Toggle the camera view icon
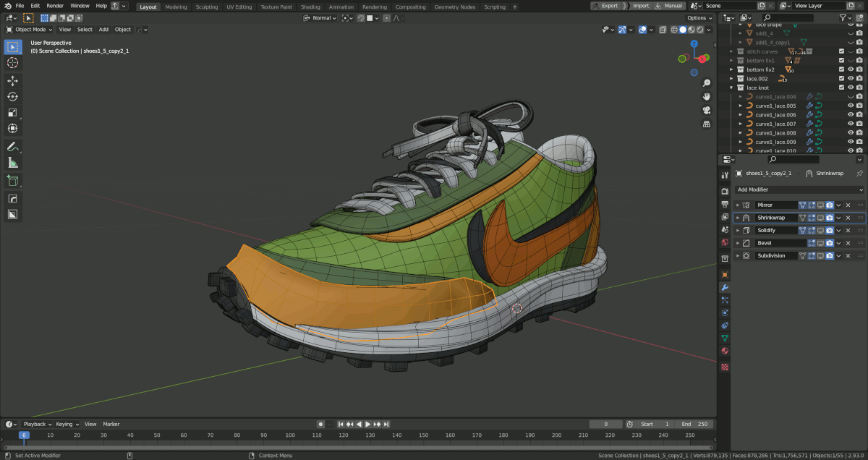This screenshot has width=868, height=460. 707,110
